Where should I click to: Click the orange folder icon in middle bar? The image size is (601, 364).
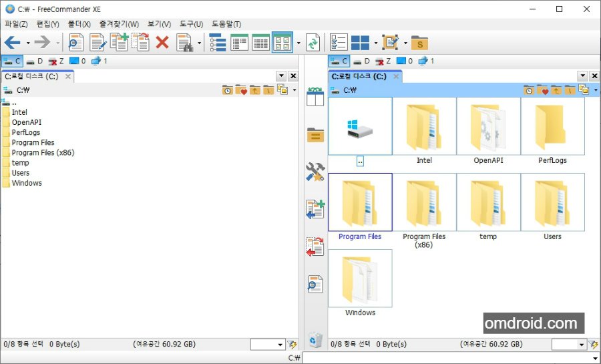click(x=315, y=135)
